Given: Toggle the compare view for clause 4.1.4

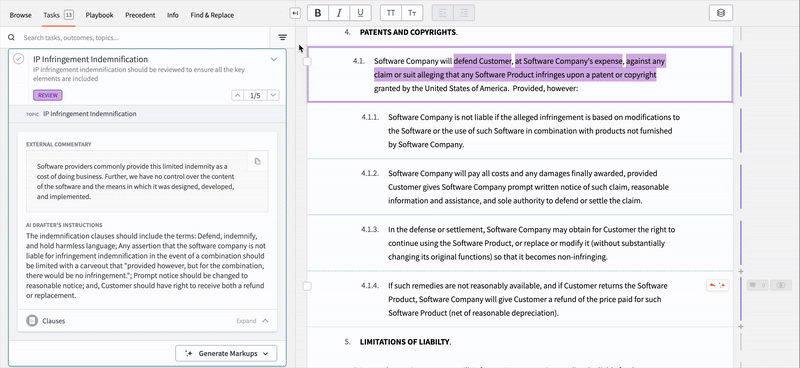Looking at the screenshot, I should click(x=781, y=285).
